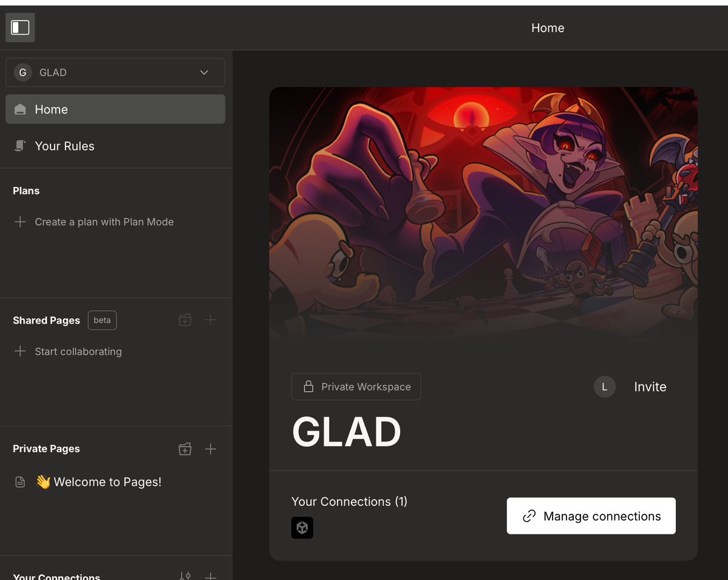Screen dimensions: 728x580
Task: Add new page in Shared Pages
Action: tap(210, 319)
